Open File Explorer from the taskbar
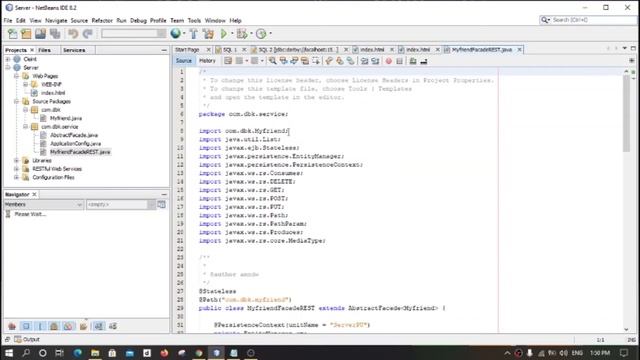Screen dimensions: 640x360 [x=95, y=353]
